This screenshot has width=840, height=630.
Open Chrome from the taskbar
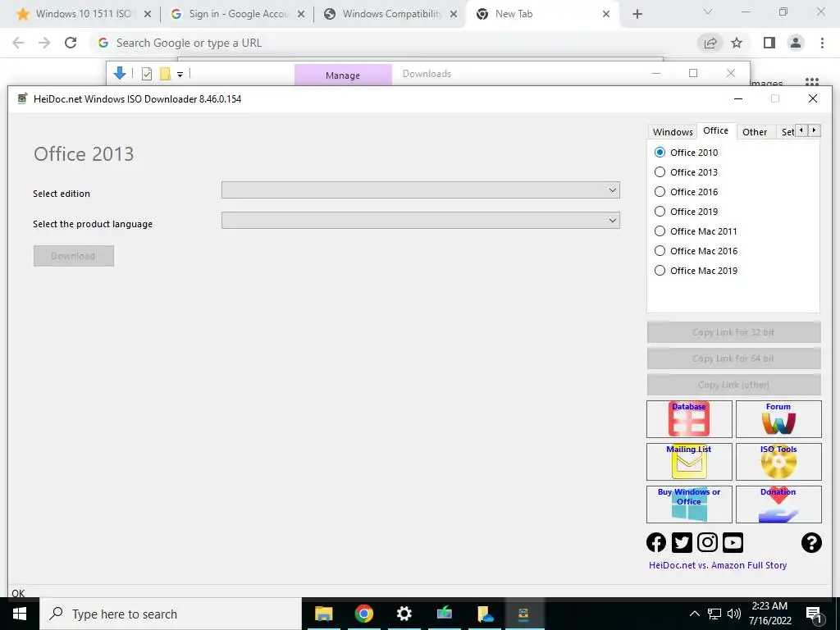363,614
